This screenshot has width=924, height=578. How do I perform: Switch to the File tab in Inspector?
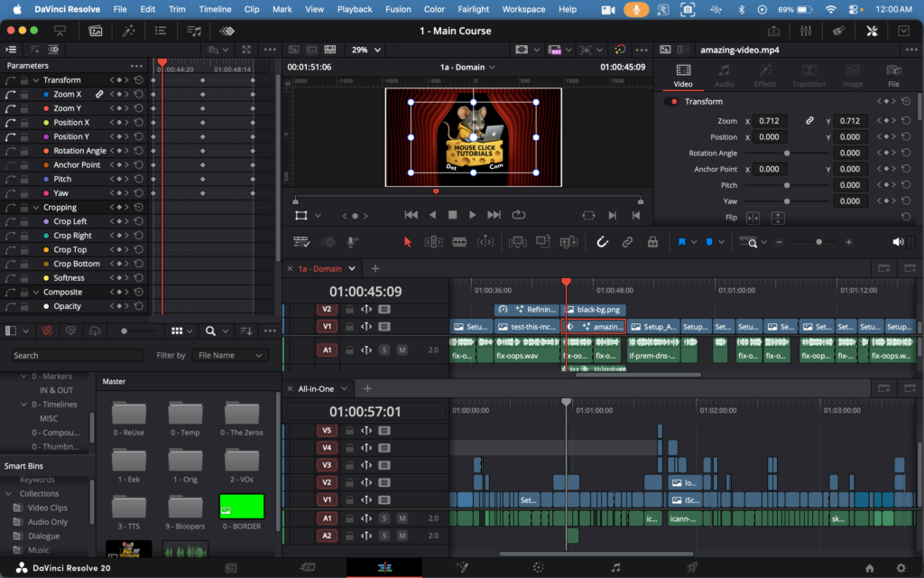[892, 76]
